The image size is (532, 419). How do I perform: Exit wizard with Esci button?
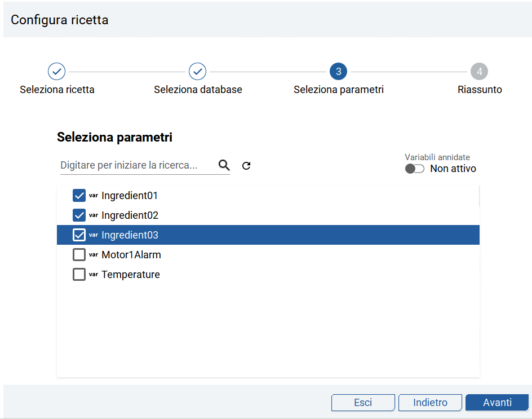coord(363,402)
